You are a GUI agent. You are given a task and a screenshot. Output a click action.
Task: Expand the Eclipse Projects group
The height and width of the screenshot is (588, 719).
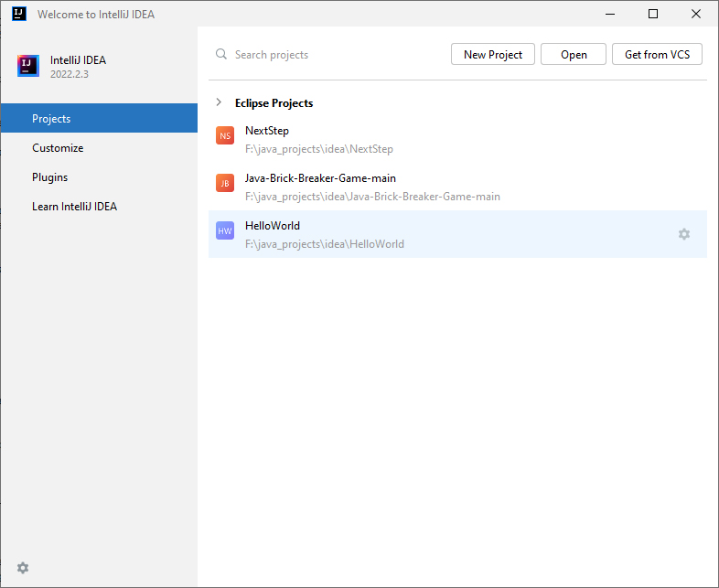tap(219, 102)
